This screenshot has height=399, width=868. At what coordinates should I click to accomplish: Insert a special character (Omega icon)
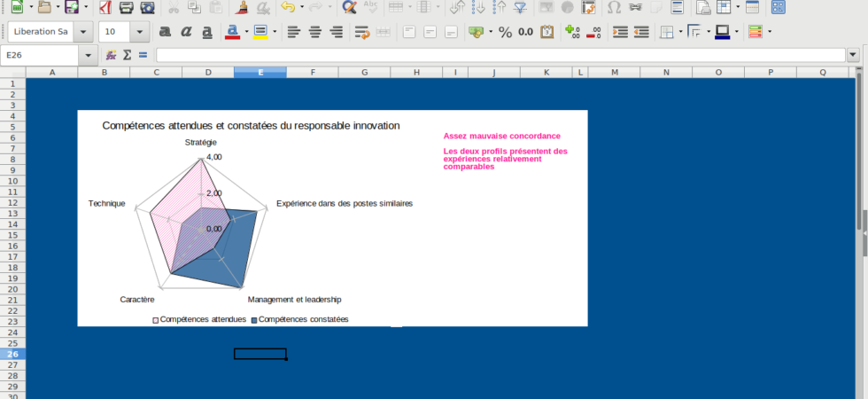pyautogui.click(x=614, y=8)
